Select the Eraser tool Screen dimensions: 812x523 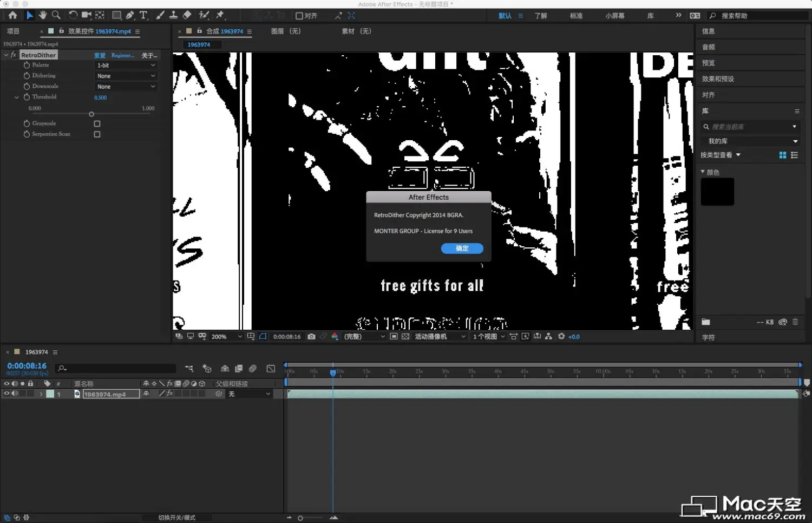point(187,15)
